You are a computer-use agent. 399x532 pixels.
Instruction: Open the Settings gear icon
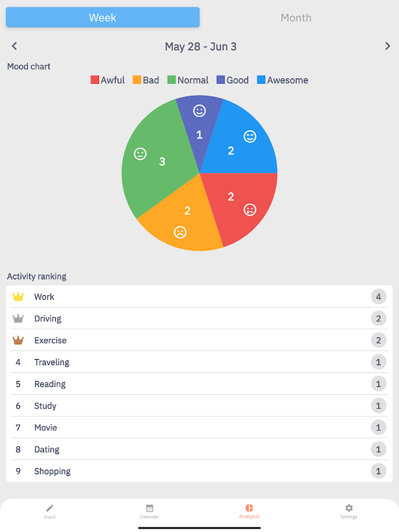[349, 508]
